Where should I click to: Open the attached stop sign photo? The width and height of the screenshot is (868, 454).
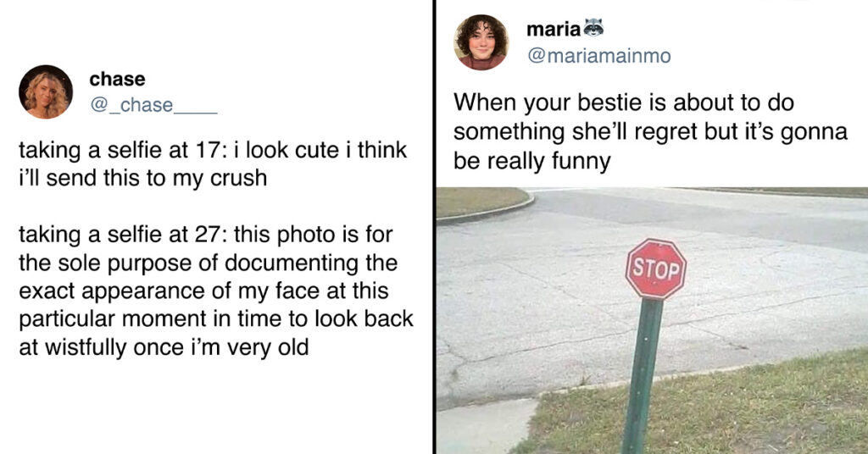(652, 321)
